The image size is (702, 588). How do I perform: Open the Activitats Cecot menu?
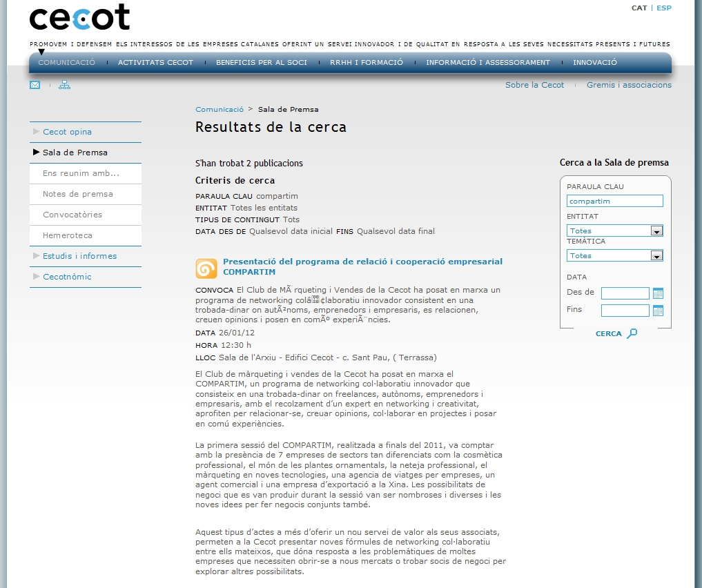coord(155,62)
